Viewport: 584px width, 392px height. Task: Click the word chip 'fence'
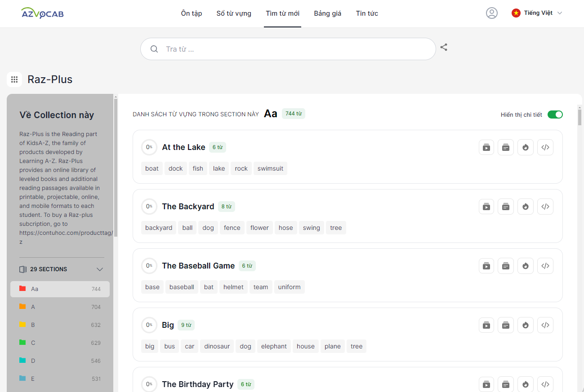click(232, 228)
